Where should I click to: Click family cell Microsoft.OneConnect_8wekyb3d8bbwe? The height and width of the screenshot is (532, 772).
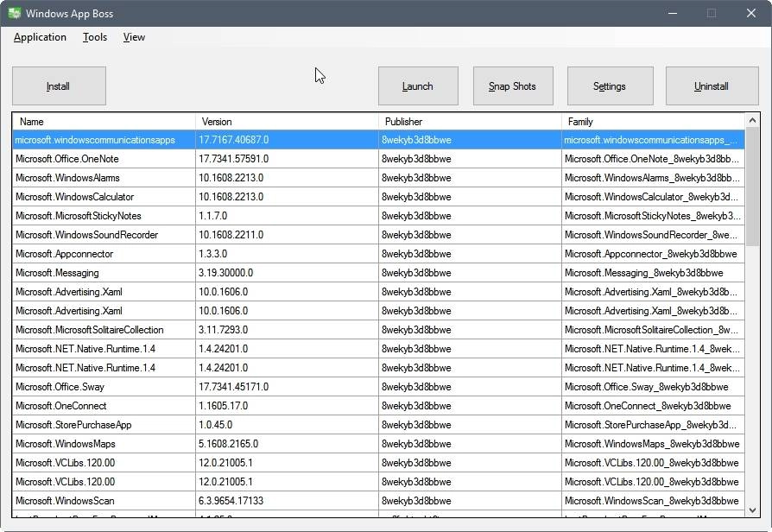click(x=654, y=406)
